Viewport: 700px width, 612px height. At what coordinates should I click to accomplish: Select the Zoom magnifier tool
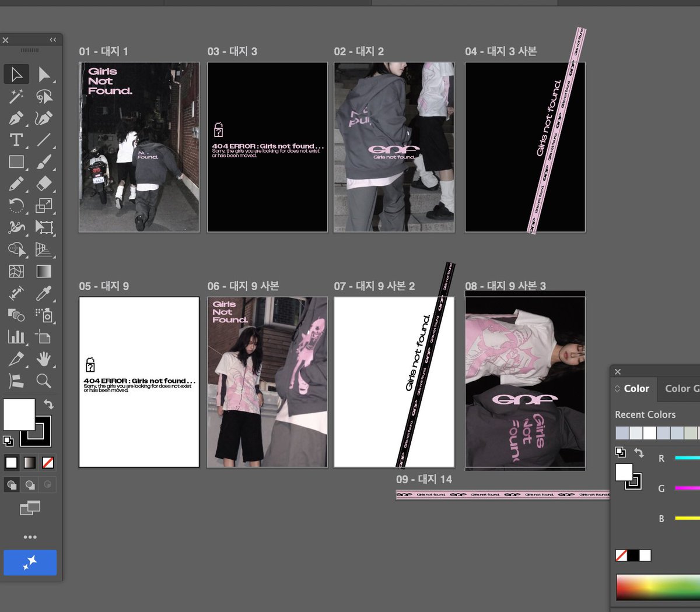(x=44, y=381)
